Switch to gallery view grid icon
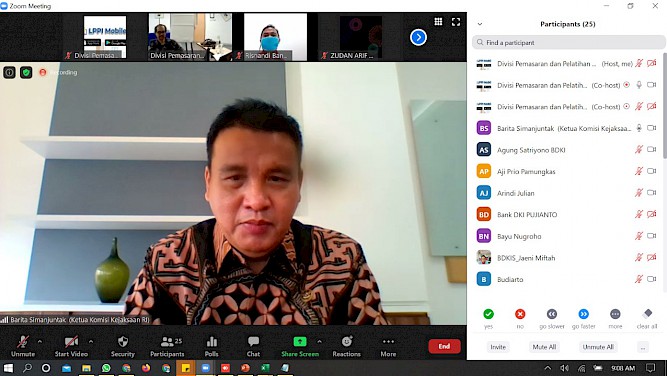667x376 pixels. (438, 22)
